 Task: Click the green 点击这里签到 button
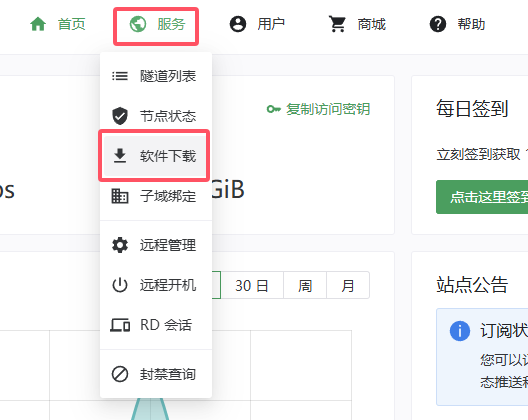[x=482, y=197]
